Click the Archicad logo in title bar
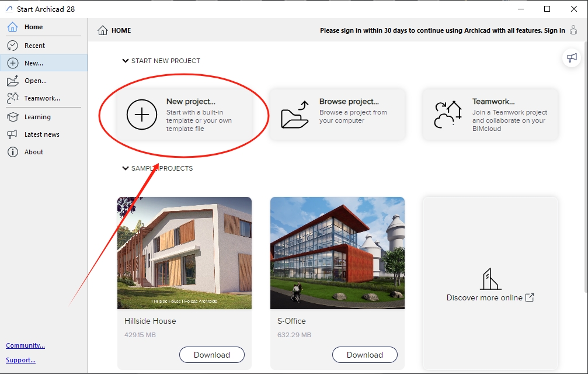 (9, 9)
